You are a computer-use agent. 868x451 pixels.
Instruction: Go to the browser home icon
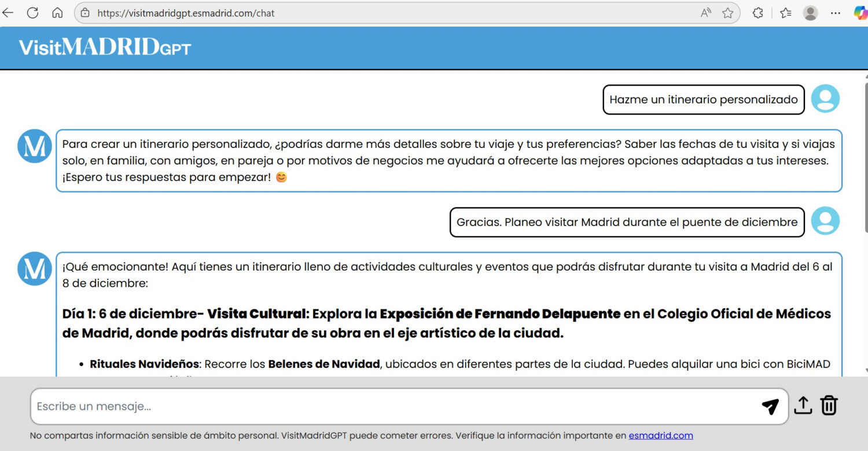pyautogui.click(x=57, y=13)
